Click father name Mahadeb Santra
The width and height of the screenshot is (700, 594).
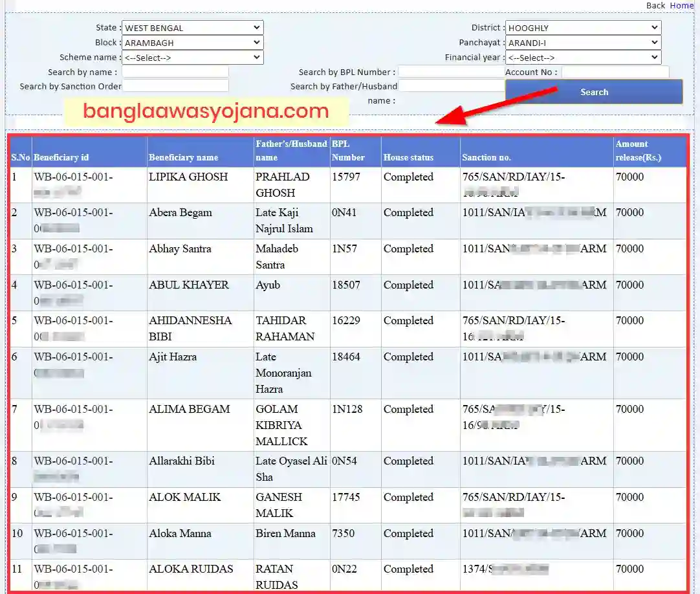(277, 257)
